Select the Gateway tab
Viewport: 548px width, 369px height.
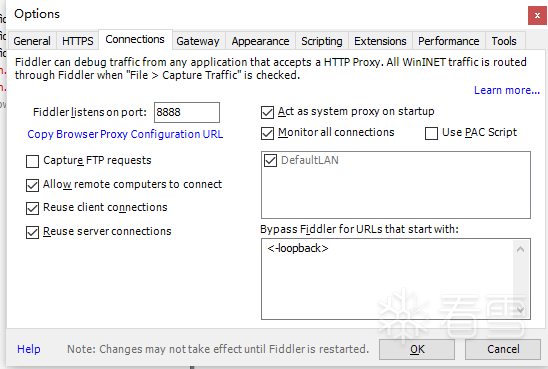click(198, 41)
